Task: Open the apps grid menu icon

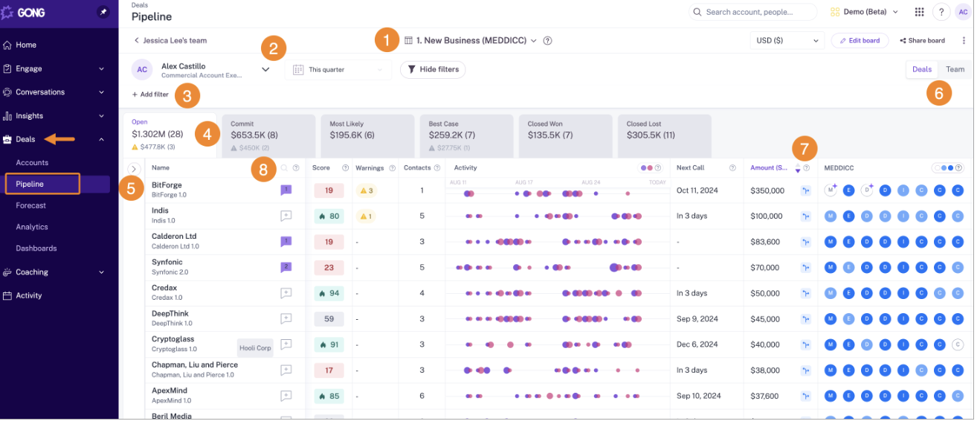Action: click(919, 12)
